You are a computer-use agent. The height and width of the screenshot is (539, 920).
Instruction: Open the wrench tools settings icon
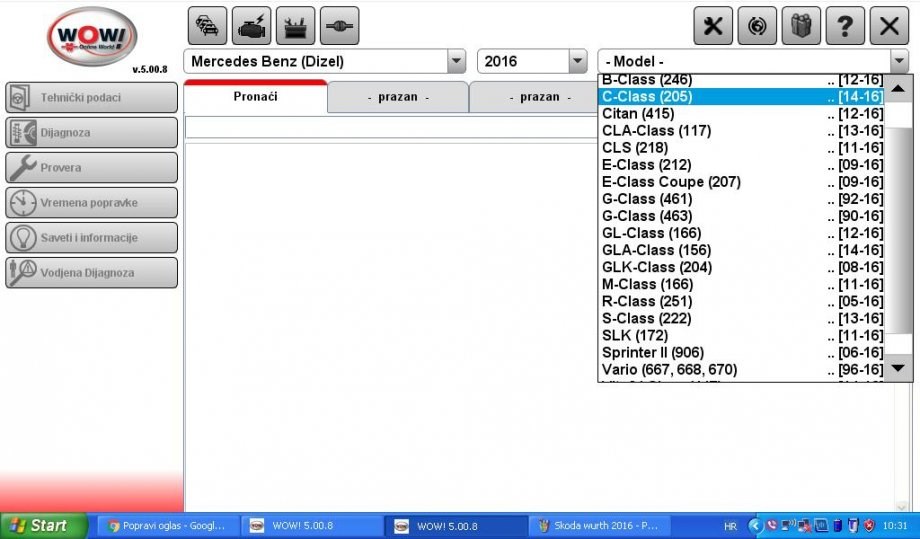click(x=713, y=26)
